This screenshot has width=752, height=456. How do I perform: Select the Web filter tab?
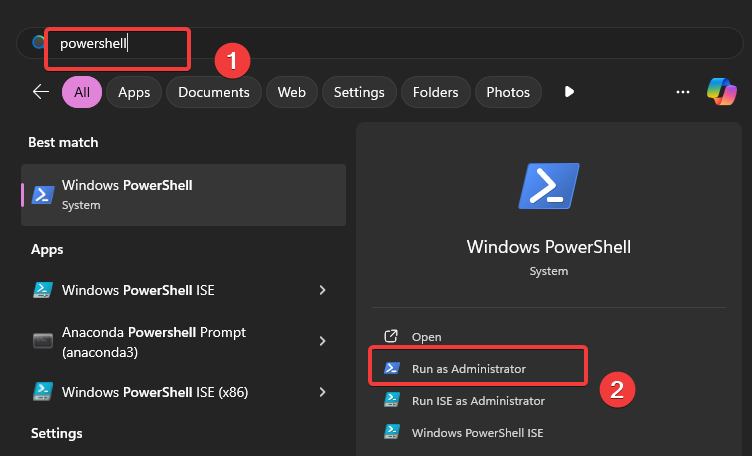291,92
